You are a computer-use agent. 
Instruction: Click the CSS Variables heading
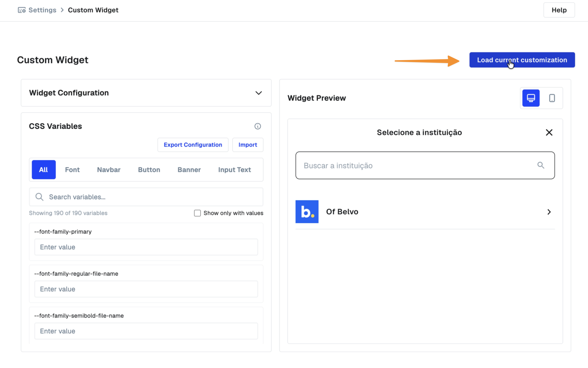55,126
